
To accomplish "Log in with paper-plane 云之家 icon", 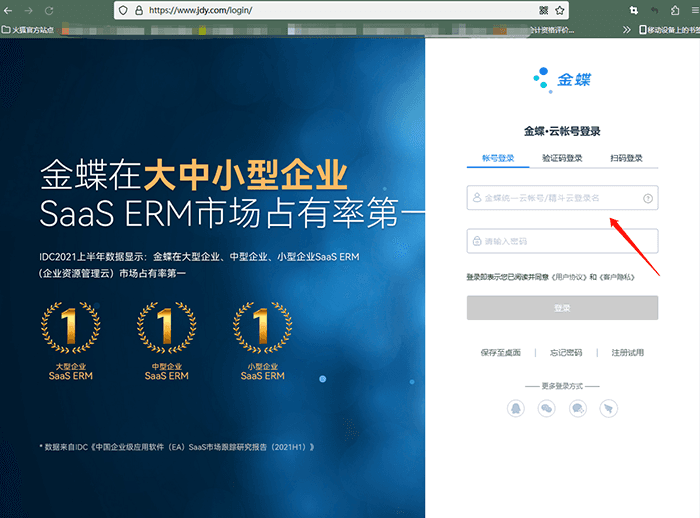I will (608, 408).
